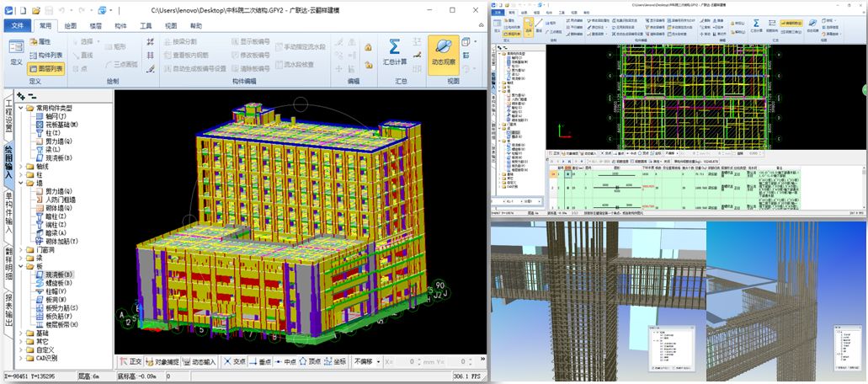The width and height of the screenshot is (868, 384).
Task: Toggle the 图层列表 layer list button
Action: coord(45,68)
